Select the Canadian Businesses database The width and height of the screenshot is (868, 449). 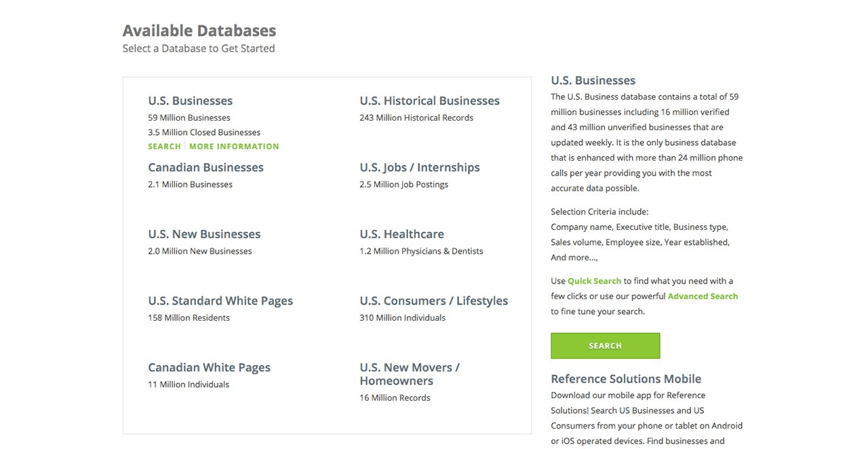(205, 168)
